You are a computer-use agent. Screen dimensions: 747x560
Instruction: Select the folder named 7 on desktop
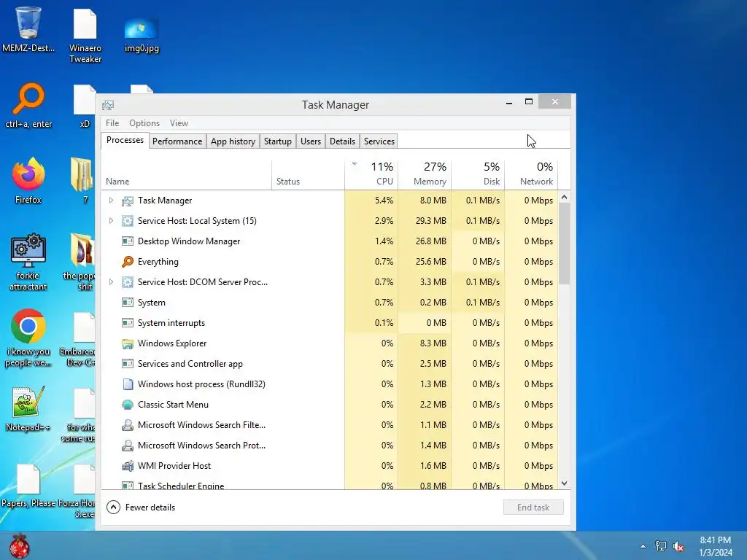(x=82, y=175)
